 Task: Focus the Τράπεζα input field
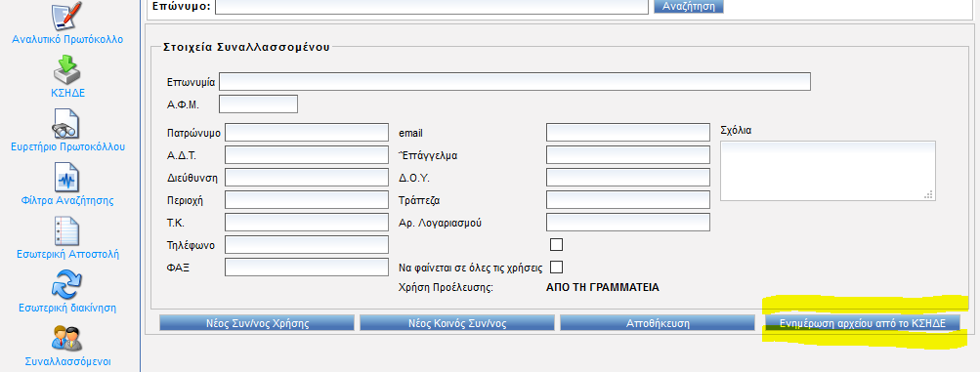point(628,200)
